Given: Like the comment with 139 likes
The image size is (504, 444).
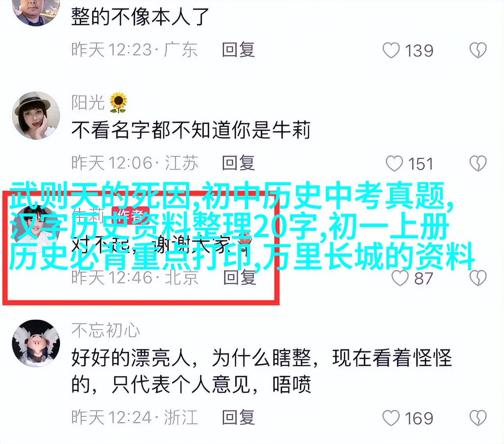Looking at the screenshot, I should pyautogui.click(x=391, y=50).
